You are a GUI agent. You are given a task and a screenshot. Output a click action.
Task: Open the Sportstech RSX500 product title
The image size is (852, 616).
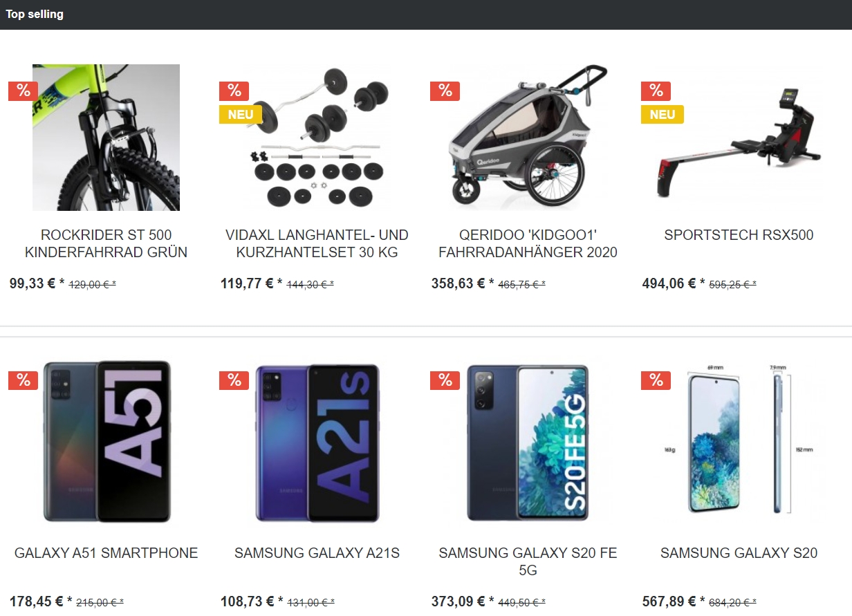coord(739,235)
